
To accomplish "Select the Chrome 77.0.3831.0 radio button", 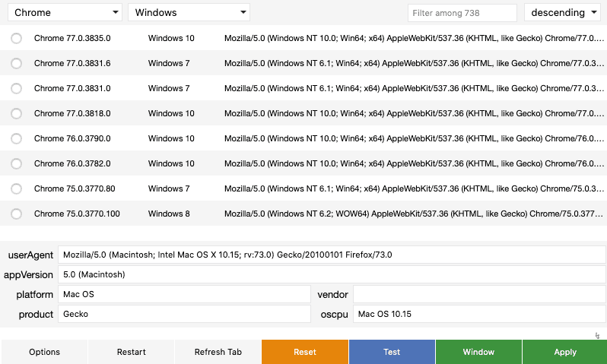I will (x=16, y=89).
